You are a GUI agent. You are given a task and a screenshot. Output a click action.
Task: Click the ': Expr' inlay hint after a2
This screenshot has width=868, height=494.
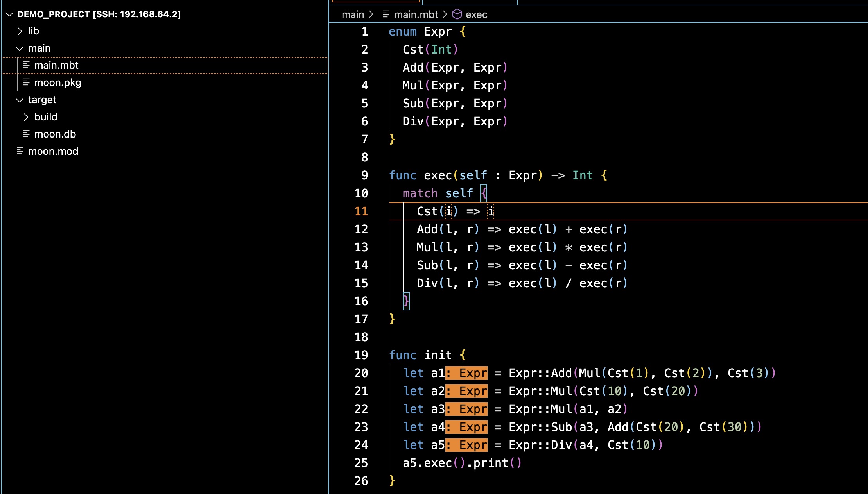pos(466,391)
